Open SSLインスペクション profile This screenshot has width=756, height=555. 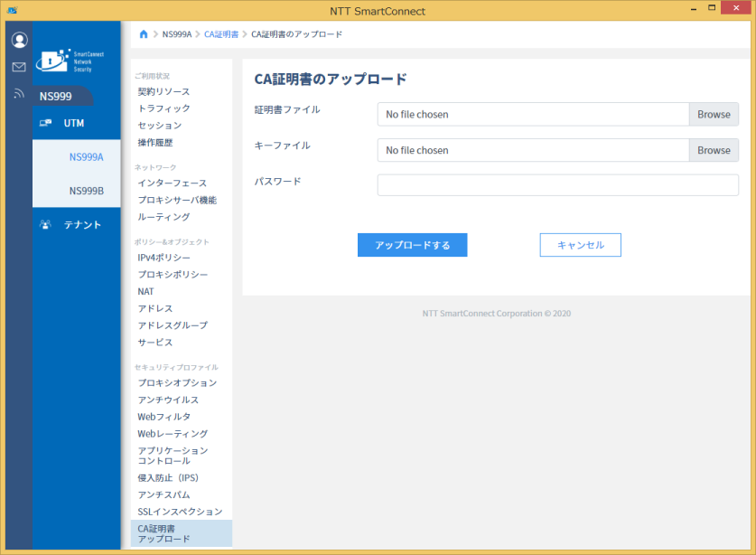click(x=180, y=512)
